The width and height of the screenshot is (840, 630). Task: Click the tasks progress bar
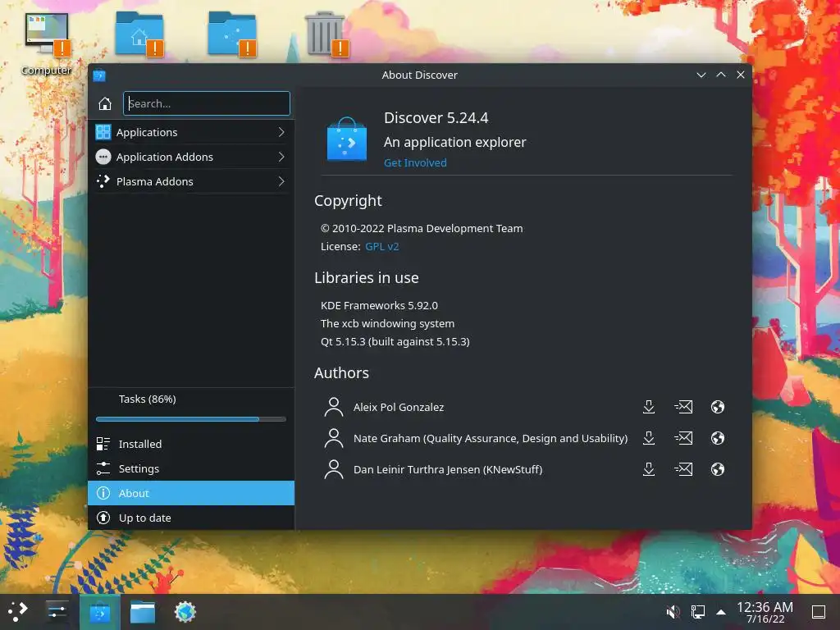click(x=190, y=419)
